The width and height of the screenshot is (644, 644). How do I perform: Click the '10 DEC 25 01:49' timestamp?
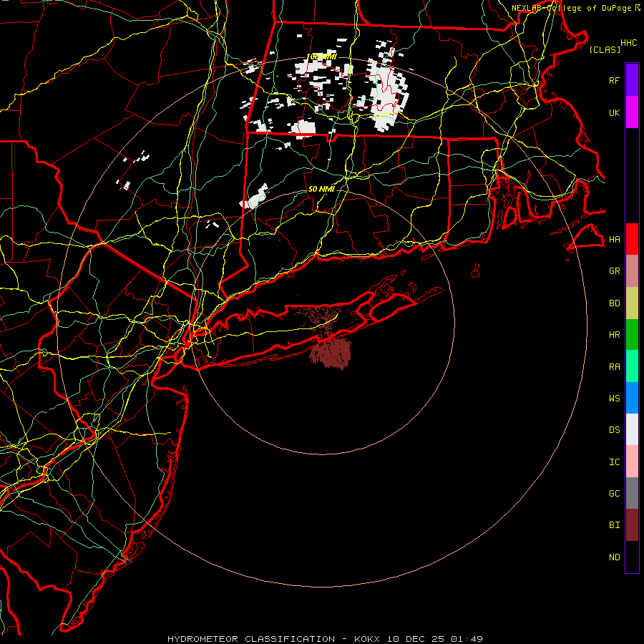click(434, 639)
